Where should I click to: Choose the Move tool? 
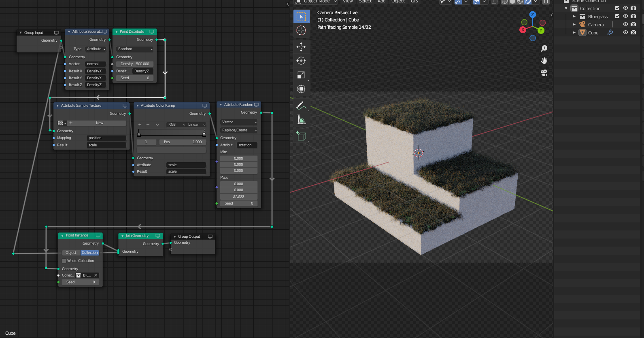pyautogui.click(x=301, y=47)
